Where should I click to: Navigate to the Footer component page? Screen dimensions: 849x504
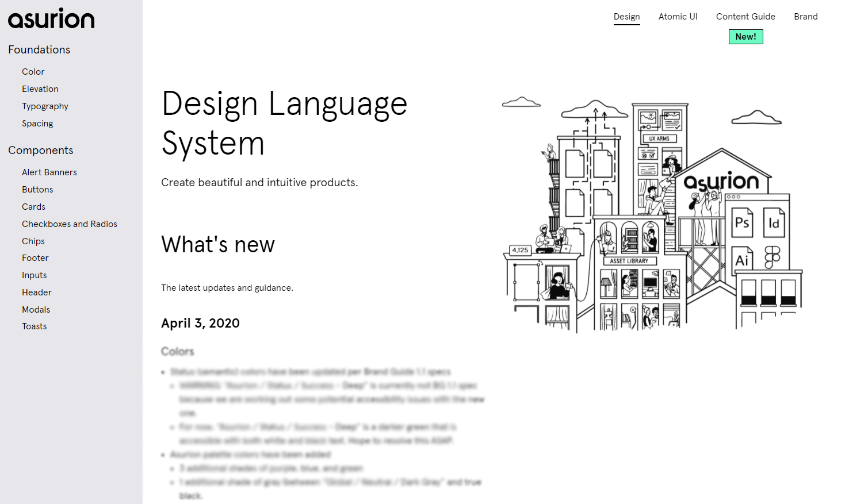[35, 258]
